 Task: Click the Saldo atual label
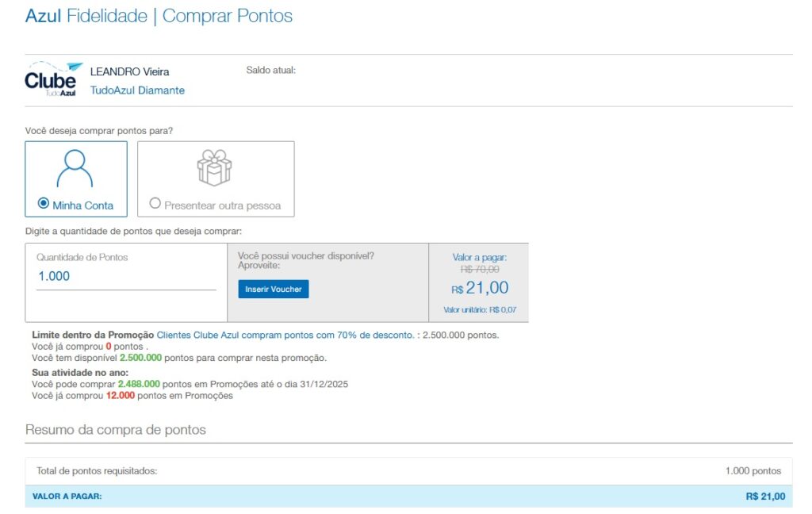click(x=270, y=71)
